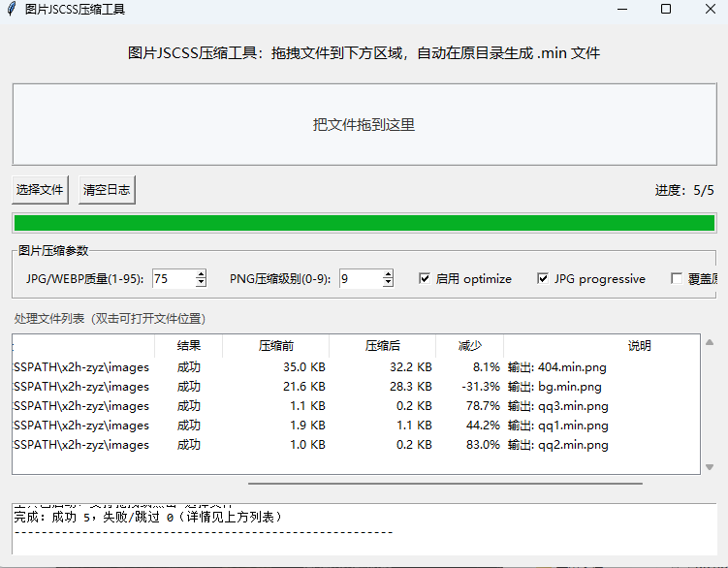Click the 说明 column header
728x568 pixels.
[x=602, y=345]
